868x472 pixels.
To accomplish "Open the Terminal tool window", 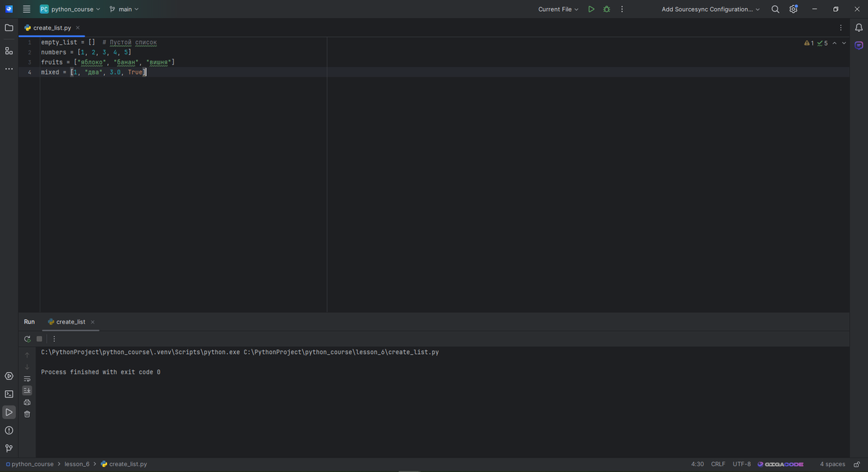I will pyautogui.click(x=9, y=394).
